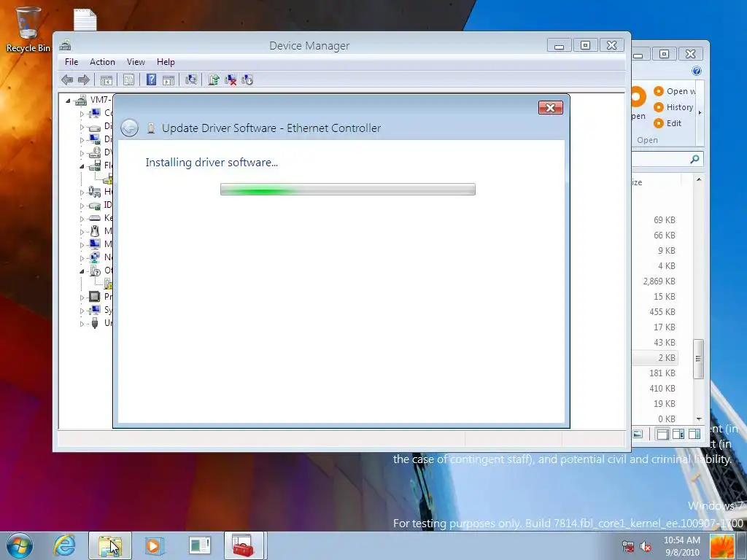
Task: Select the mouse icon in the device tree
Action: (x=95, y=231)
